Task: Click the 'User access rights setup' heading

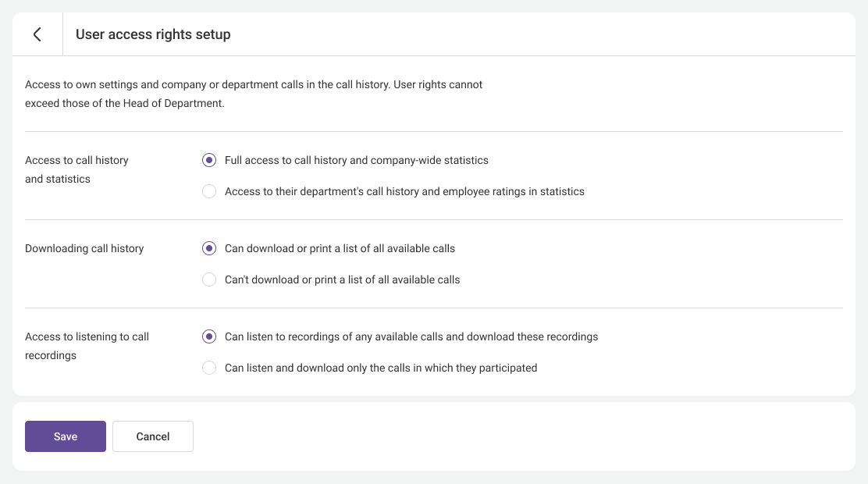Action: click(x=153, y=34)
